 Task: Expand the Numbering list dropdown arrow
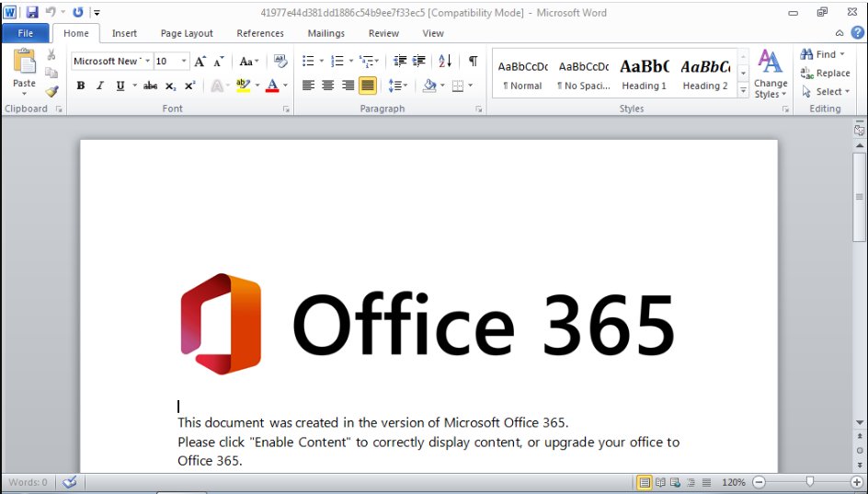click(x=351, y=61)
